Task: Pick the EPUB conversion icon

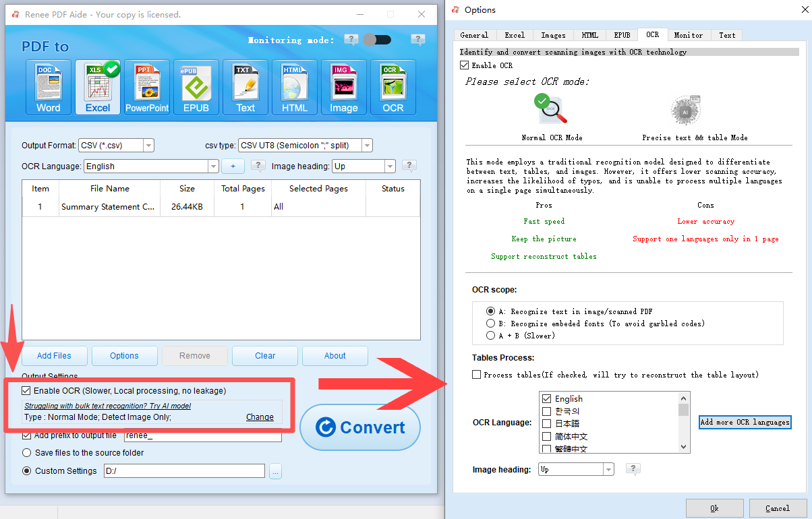Action: [196, 86]
